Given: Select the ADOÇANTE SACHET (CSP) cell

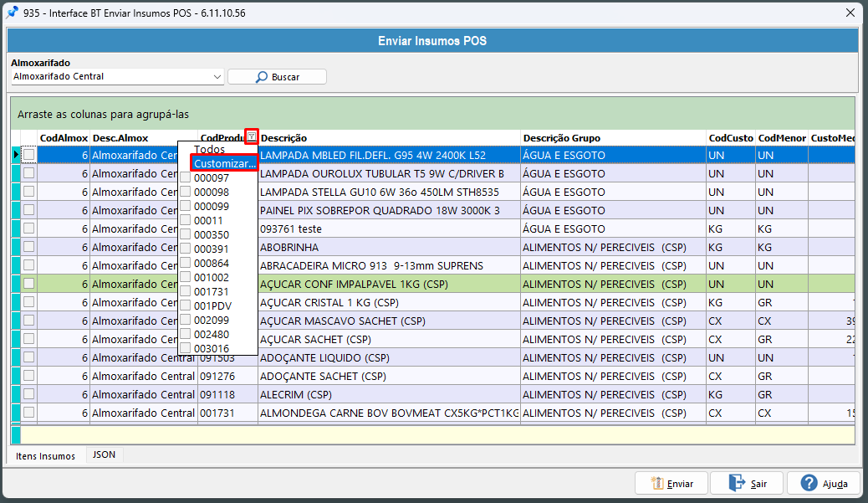Looking at the screenshot, I should point(389,376).
